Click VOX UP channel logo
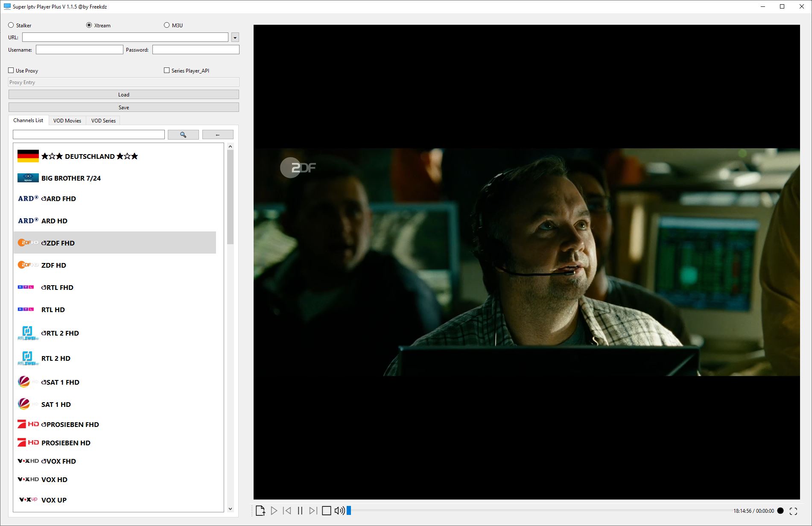The height and width of the screenshot is (526, 812). 28,500
